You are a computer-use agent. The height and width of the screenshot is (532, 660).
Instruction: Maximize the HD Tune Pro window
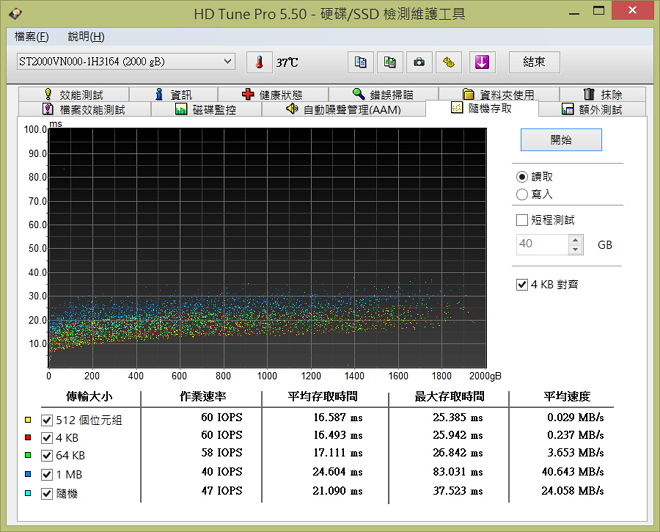click(599, 11)
